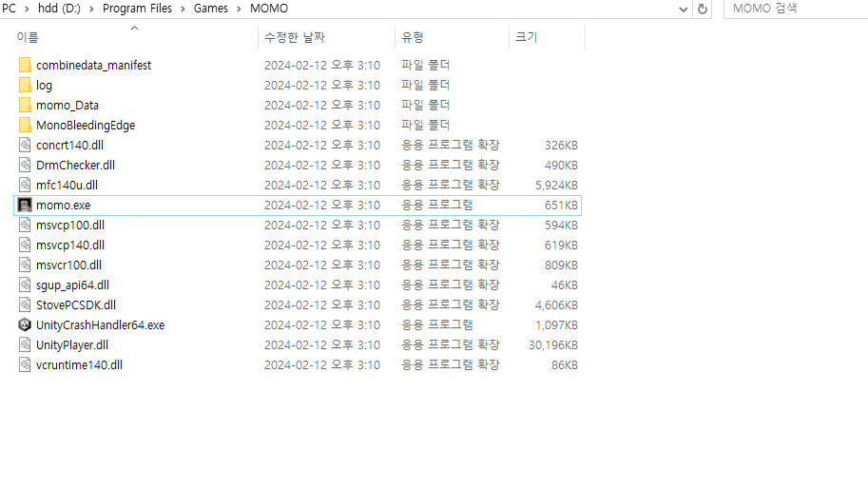This screenshot has width=868, height=491.
Task: Navigate to hdd (D:) in breadcrumb
Action: tap(59, 9)
